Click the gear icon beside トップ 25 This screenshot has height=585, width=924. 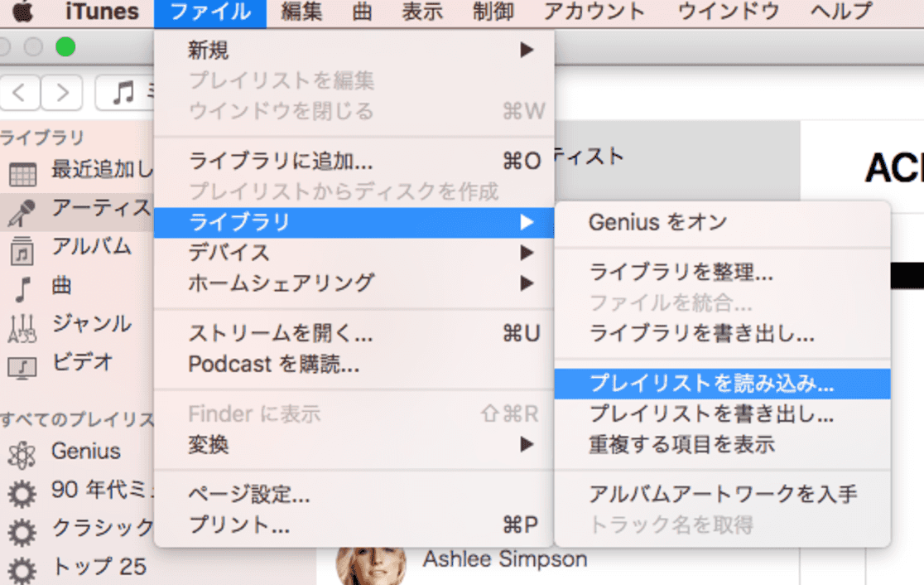coord(22,569)
